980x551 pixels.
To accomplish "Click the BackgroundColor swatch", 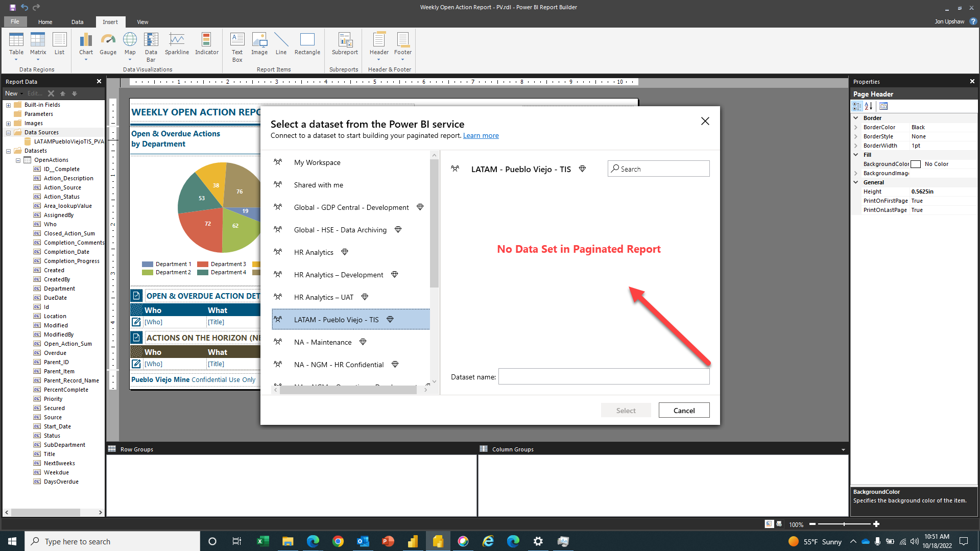I will (x=916, y=164).
